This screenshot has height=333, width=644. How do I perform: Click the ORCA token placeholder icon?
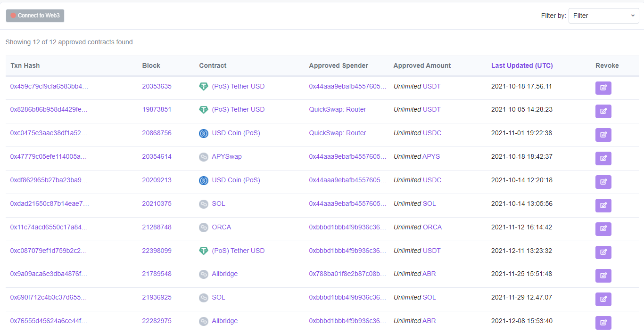click(204, 227)
